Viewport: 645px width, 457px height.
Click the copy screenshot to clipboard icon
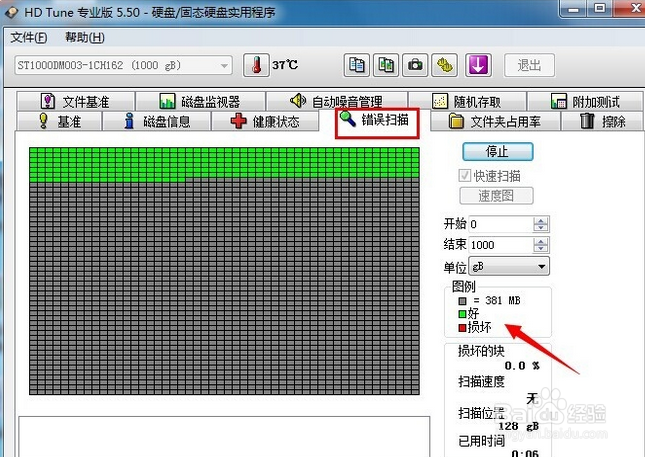coord(386,65)
